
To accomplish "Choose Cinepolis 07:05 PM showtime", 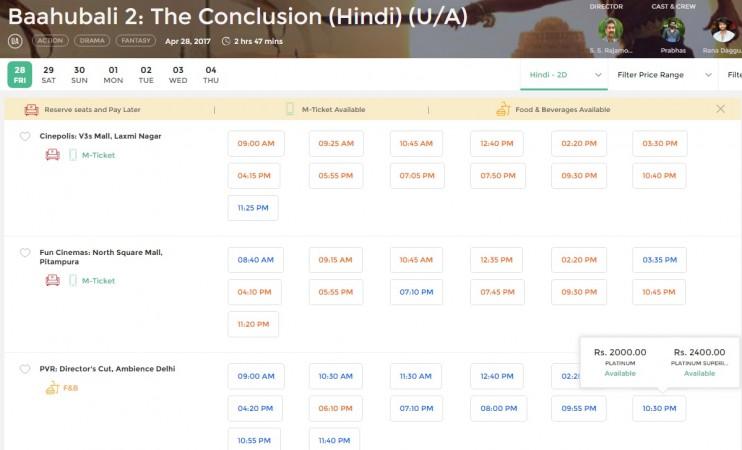I will click(x=417, y=176).
